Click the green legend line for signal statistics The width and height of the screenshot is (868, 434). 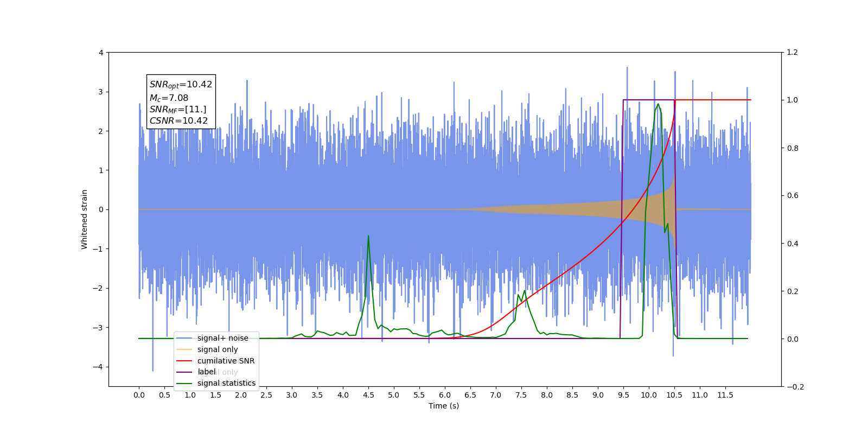coord(184,383)
